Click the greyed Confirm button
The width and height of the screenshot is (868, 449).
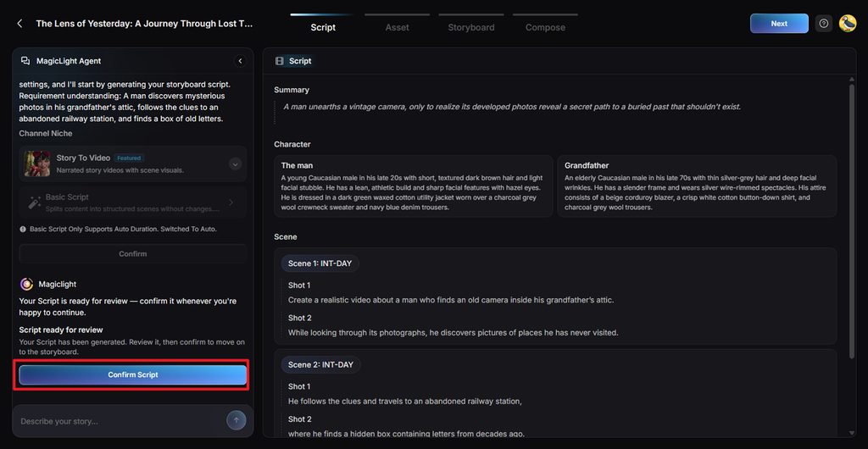click(133, 254)
